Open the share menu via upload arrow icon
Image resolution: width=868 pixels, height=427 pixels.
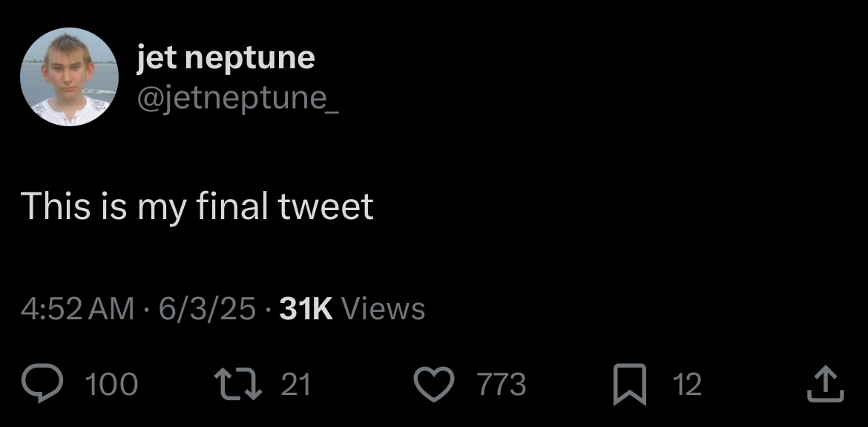tap(823, 383)
